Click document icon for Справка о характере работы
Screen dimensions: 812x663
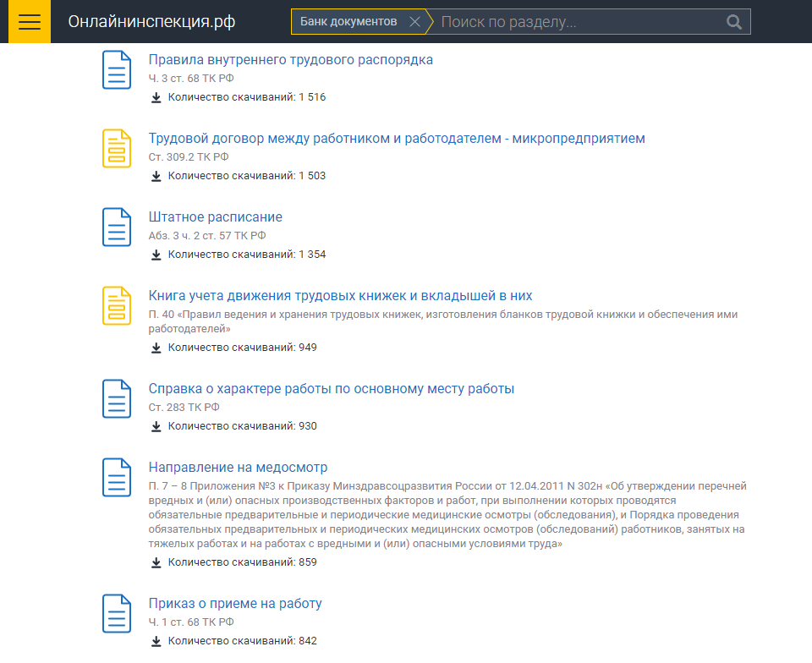(117, 398)
